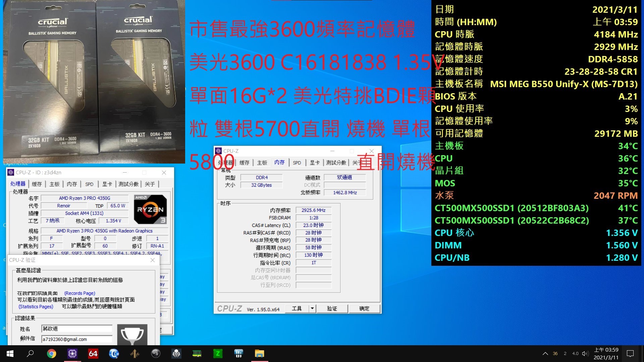Open the green Z chip taskbar app
This screenshot has width=644, height=362.
[x=218, y=354]
